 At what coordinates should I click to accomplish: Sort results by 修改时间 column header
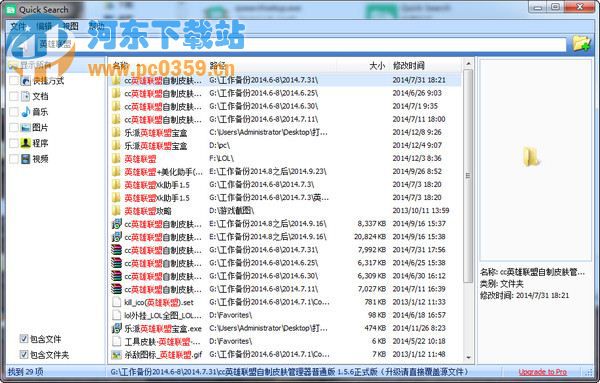coord(409,65)
